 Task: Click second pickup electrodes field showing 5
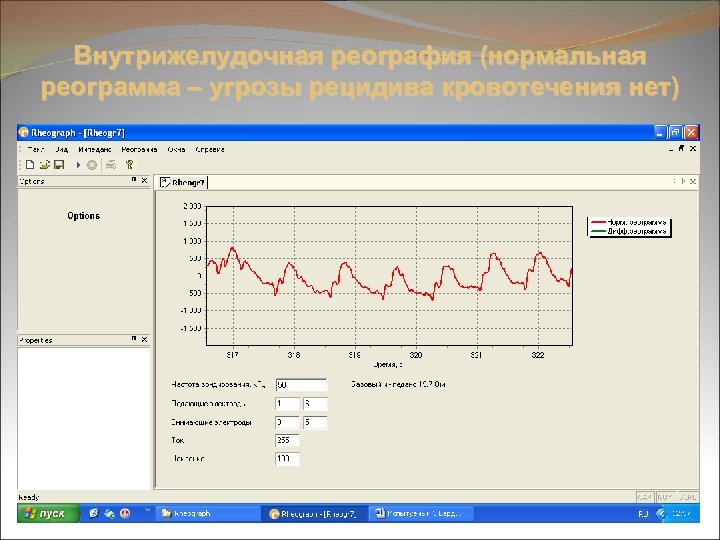(x=315, y=422)
